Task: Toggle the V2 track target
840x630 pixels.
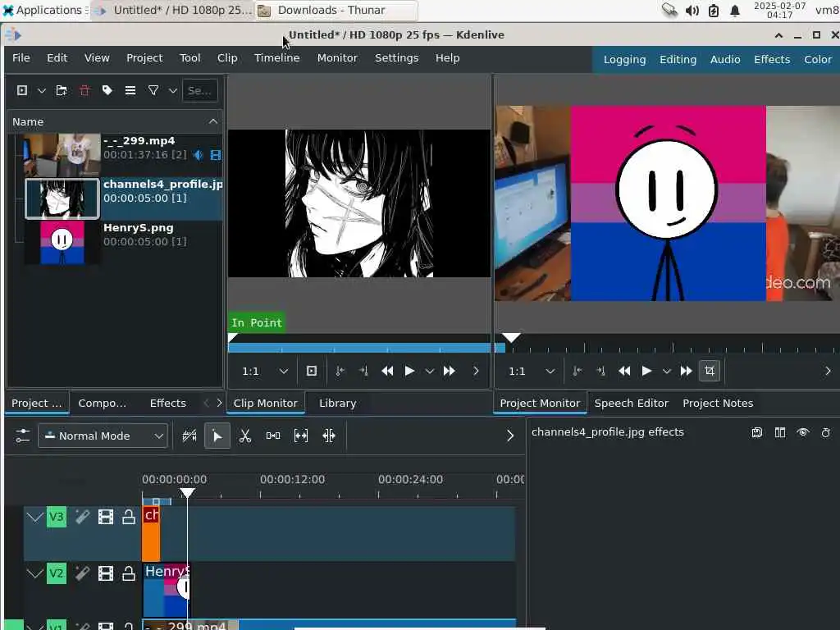Action: pos(57,573)
